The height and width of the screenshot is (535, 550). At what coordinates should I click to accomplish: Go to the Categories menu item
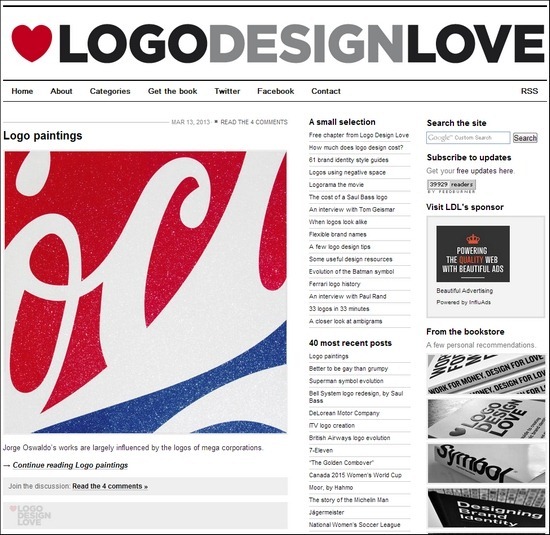pyautogui.click(x=110, y=91)
